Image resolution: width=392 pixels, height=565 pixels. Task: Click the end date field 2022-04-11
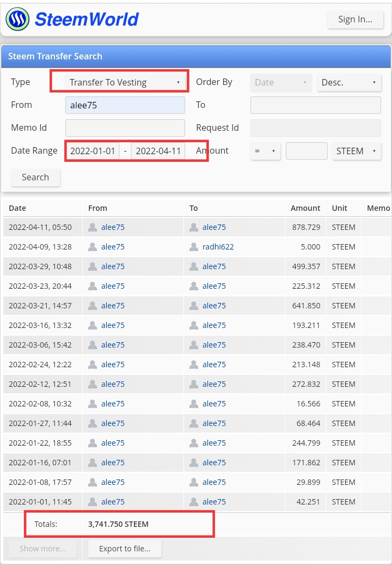[x=158, y=151]
